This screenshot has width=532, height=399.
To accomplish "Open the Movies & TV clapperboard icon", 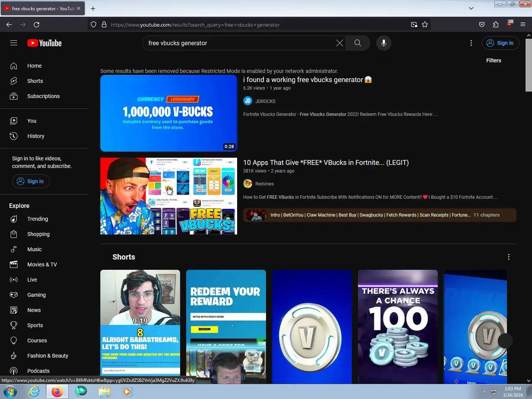I will 14,264.
